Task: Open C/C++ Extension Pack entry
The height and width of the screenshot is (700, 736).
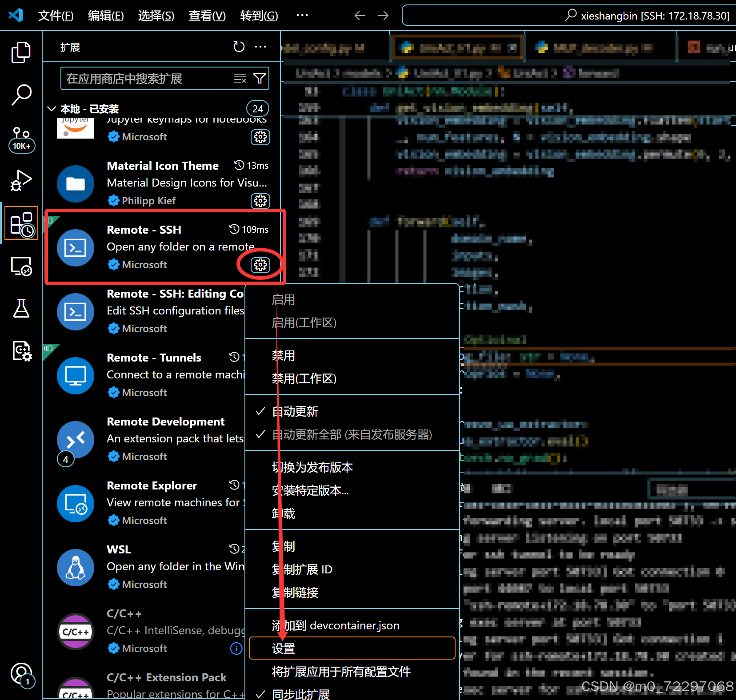Action: click(144, 685)
